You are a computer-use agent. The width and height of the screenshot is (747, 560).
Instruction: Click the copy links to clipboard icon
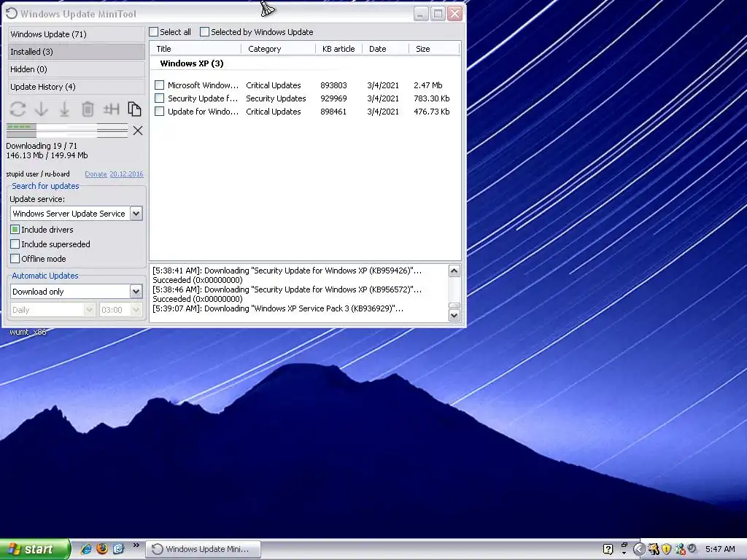(x=134, y=109)
